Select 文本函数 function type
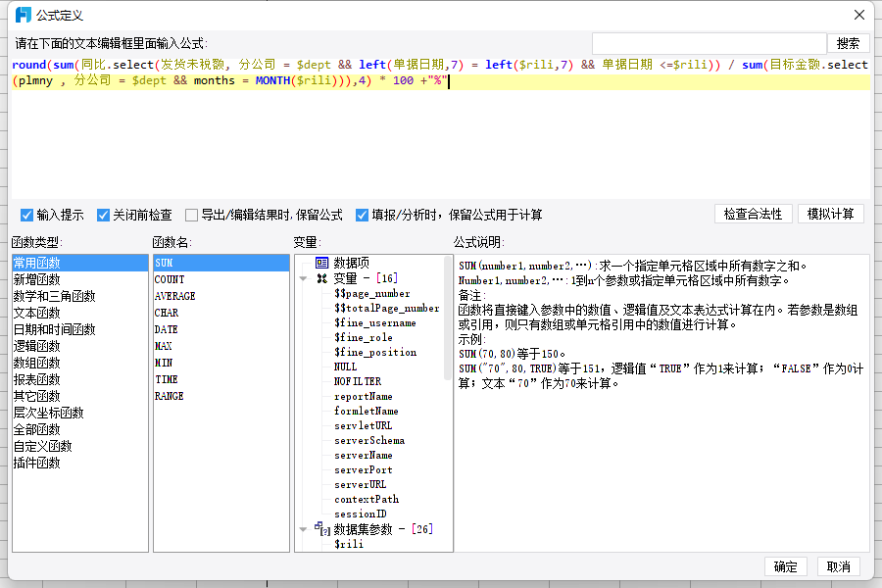The height and width of the screenshot is (588, 882). click(x=80, y=313)
